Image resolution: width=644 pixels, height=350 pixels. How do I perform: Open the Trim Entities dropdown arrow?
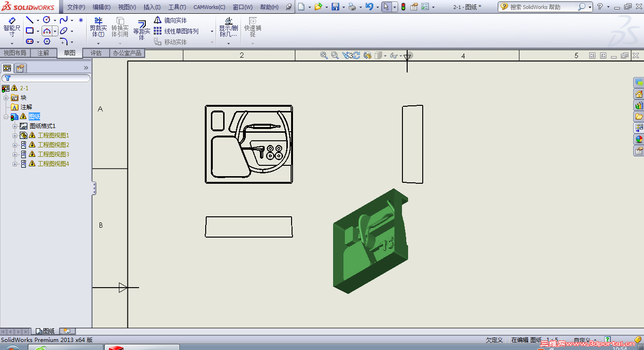pos(98,43)
